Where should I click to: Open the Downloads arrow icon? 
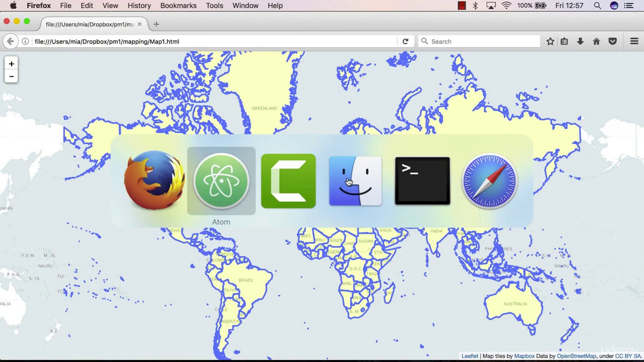pyautogui.click(x=580, y=41)
